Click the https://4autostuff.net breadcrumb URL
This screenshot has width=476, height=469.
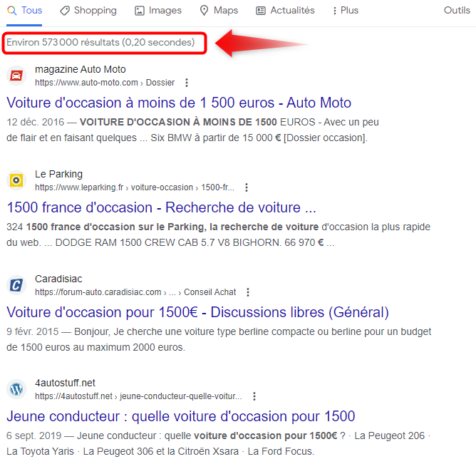138,396
